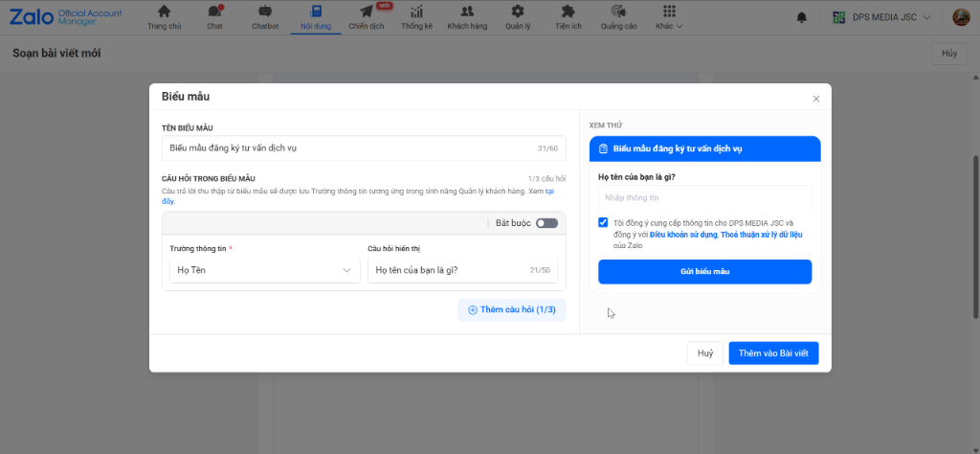This screenshot has height=454, width=980.
Task: Click the Soạn bài viết mới heading
Action: click(x=56, y=53)
